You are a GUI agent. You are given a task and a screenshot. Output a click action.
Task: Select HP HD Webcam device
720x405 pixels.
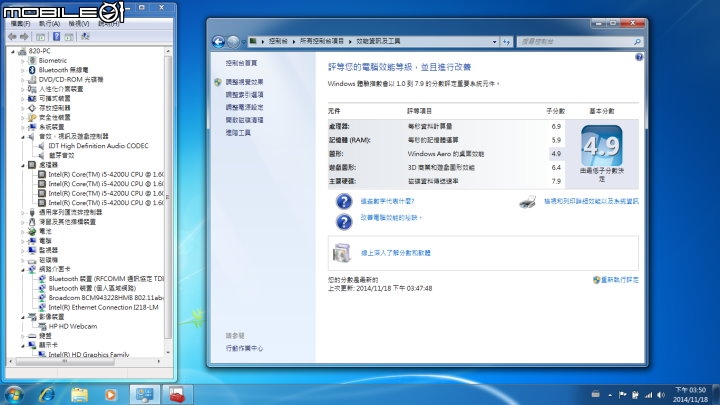coord(73,326)
